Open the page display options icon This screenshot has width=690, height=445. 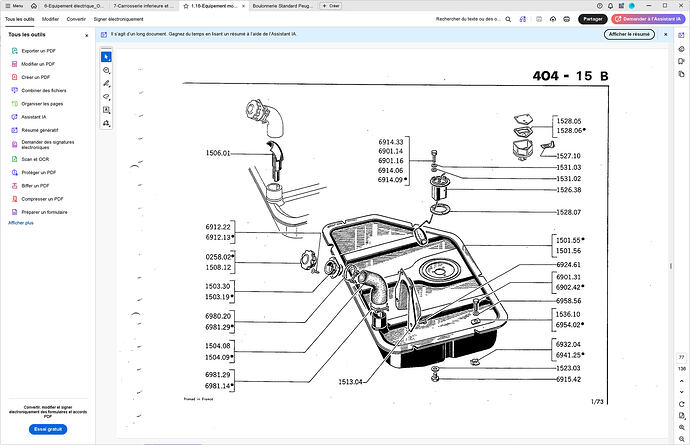[682, 416]
